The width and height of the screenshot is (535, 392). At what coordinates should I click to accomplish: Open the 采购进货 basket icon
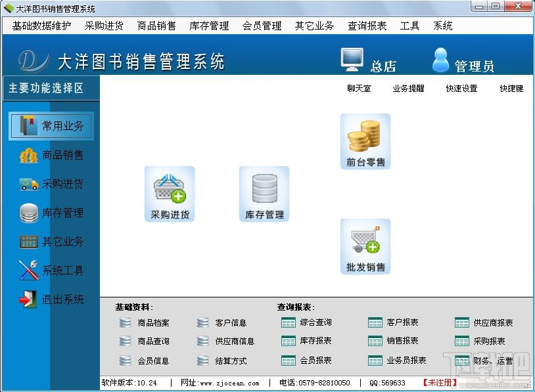(x=170, y=194)
